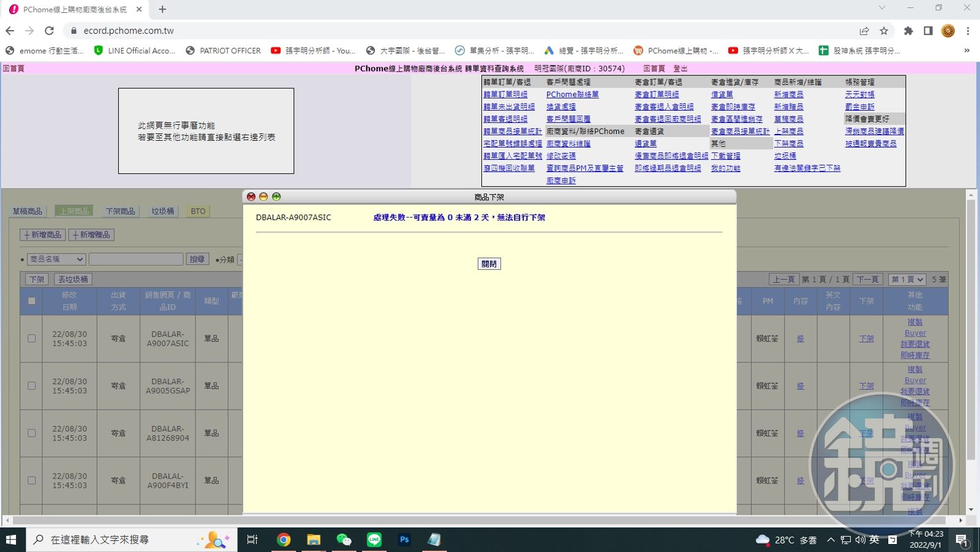The width and height of the screenshot is (980, 552).
Task: Click the green dot on 商品下架 dialog
Action: coord(276,196)
